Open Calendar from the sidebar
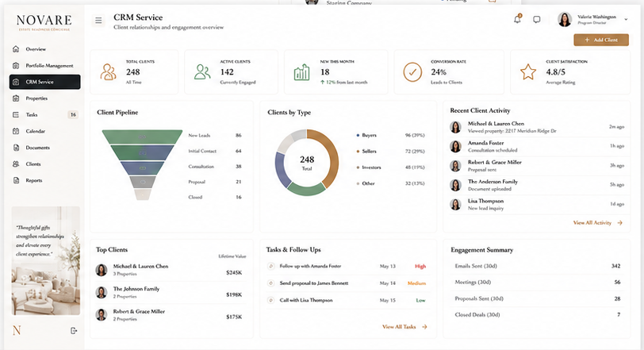The height and width of the screenshot is (350, 644). click(x=44, y=131)
